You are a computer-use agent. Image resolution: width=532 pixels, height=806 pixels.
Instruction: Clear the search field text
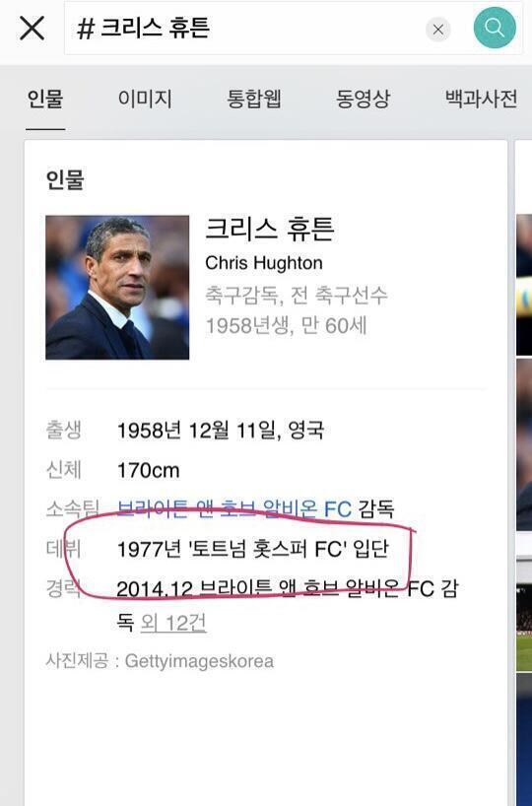pos(438,30)
